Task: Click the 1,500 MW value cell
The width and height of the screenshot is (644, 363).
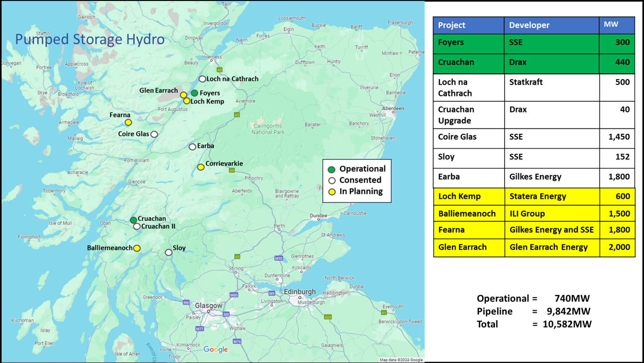Action: click(617, 213)
